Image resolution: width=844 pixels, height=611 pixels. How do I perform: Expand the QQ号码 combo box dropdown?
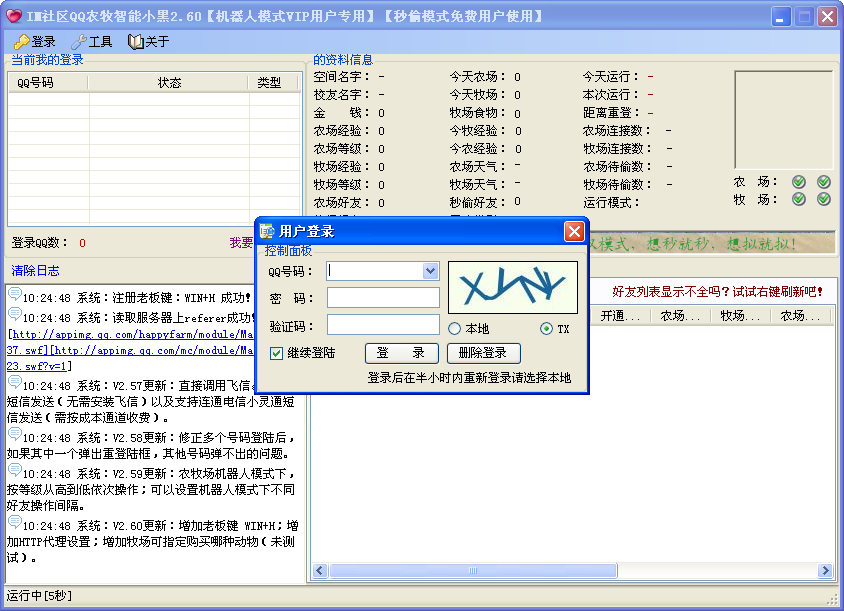click(x=430, y=271)
